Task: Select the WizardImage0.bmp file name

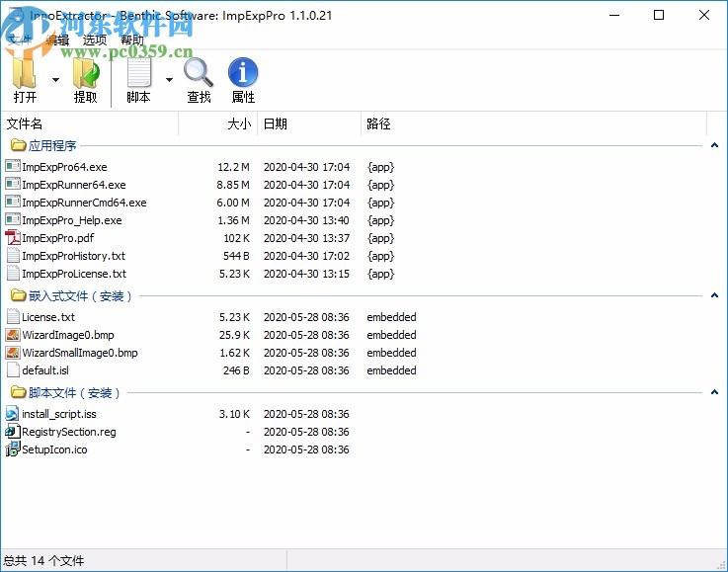Action: coord(68,335)
